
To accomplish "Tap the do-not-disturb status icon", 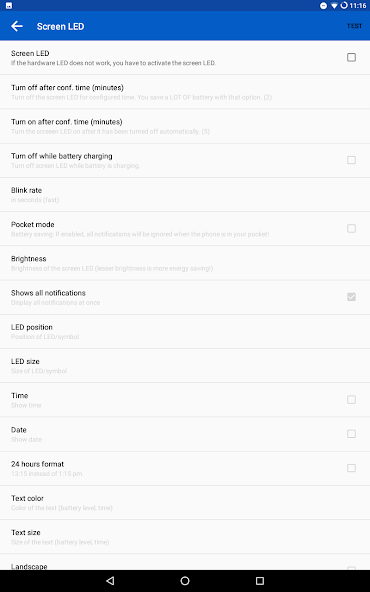I will click(x=324, y=6).
